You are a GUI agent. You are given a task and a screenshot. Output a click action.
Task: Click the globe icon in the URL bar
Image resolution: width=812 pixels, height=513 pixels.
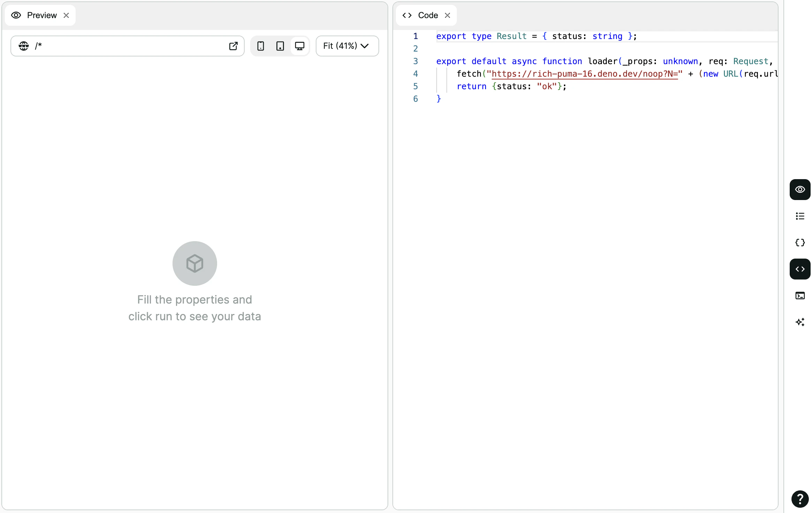23,46
